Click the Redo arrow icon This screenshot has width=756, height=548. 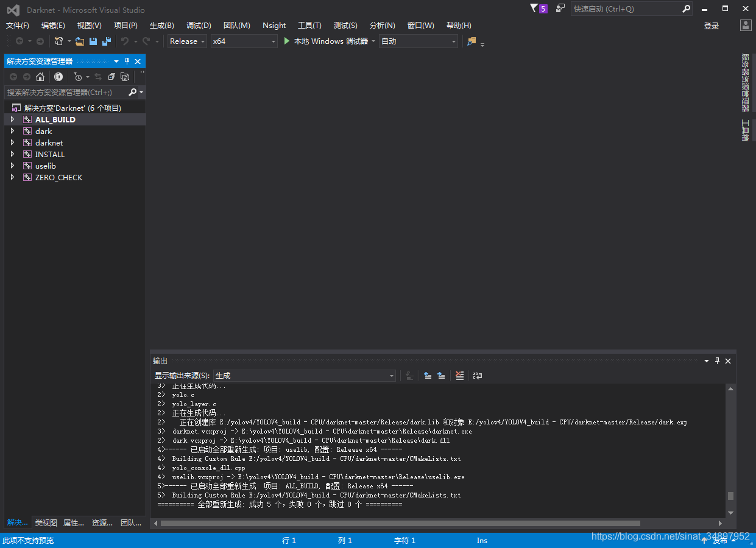point(146,41)
